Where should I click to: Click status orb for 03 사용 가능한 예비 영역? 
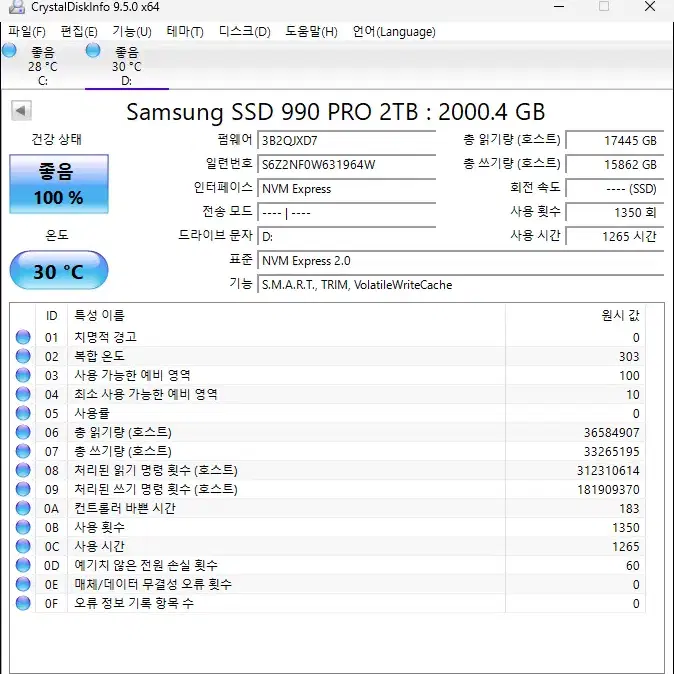point(23,375)
